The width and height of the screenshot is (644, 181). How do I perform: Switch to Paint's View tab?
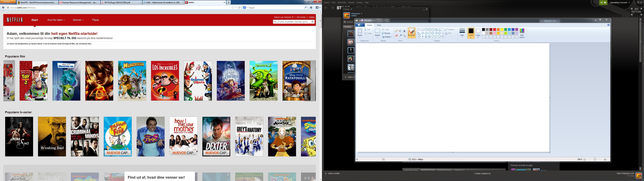click(379, 25)
